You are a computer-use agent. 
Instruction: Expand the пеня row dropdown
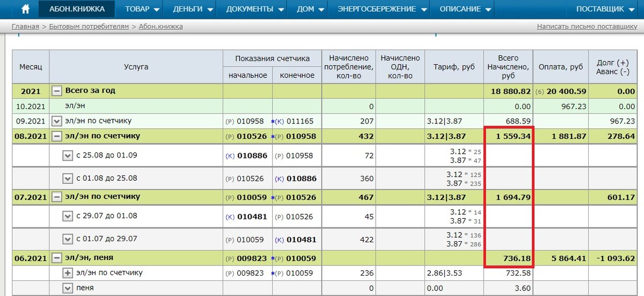68,288
